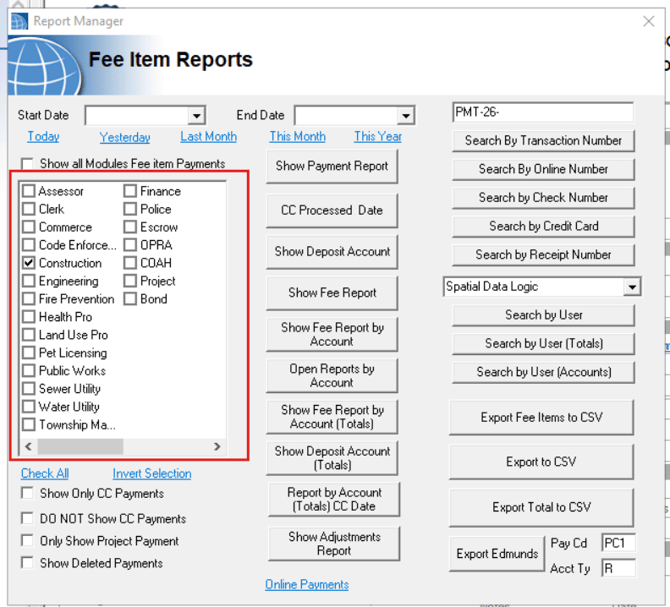Open the Start Date dropdown
670x607 pixels.
[196, 116]
